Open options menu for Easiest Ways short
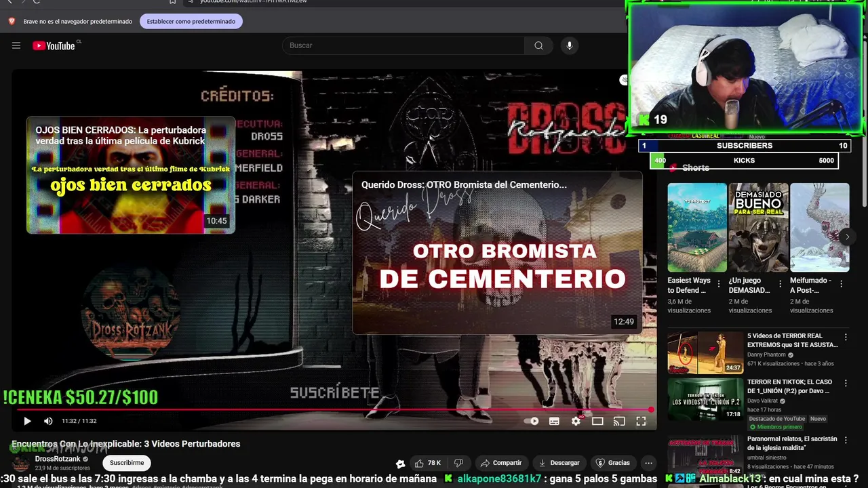The height and width of the screenshot is (488, 868). pyautogui.click(x=719, y=285)
